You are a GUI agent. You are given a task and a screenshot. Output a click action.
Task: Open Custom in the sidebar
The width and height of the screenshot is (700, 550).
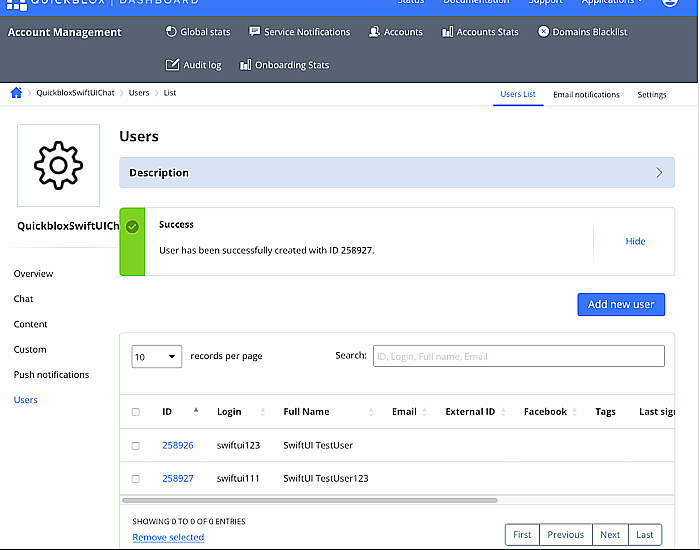coord(30,350)
